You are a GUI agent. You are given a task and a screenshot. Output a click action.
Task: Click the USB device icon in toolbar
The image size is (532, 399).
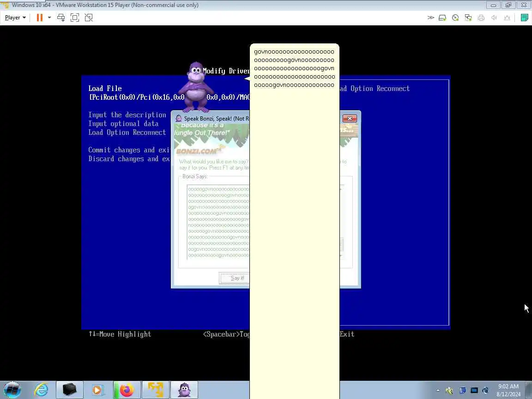507,18
